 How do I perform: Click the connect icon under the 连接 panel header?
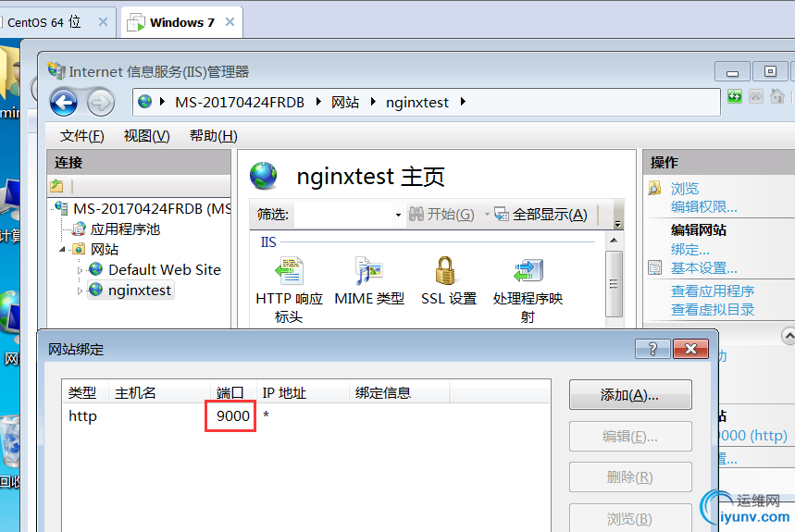56,186
